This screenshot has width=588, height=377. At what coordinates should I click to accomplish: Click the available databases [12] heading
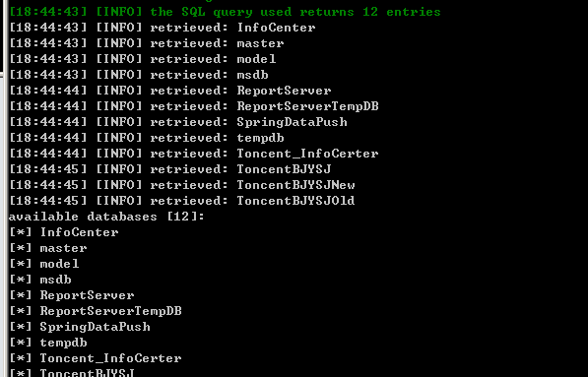(x=106, y=217)
